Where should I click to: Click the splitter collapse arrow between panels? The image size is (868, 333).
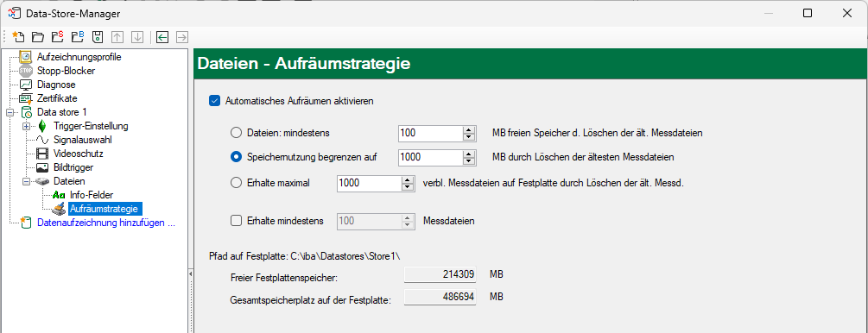(x=190, y=273)
